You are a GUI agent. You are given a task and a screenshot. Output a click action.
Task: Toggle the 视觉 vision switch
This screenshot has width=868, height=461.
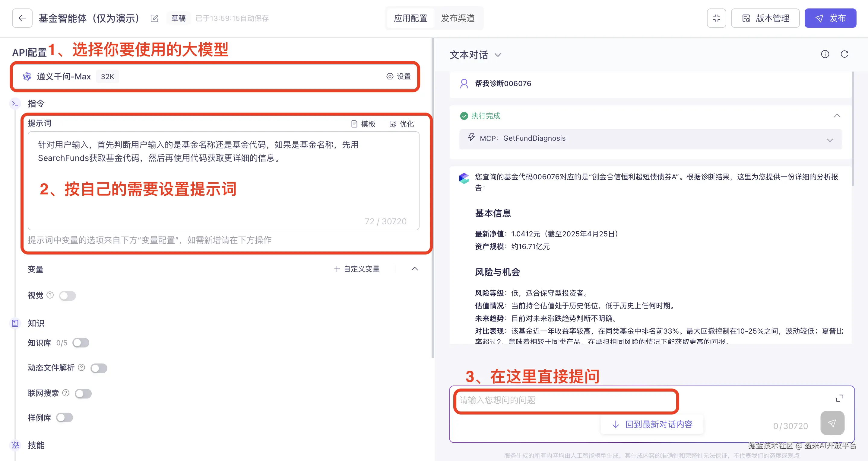[67, 296]
